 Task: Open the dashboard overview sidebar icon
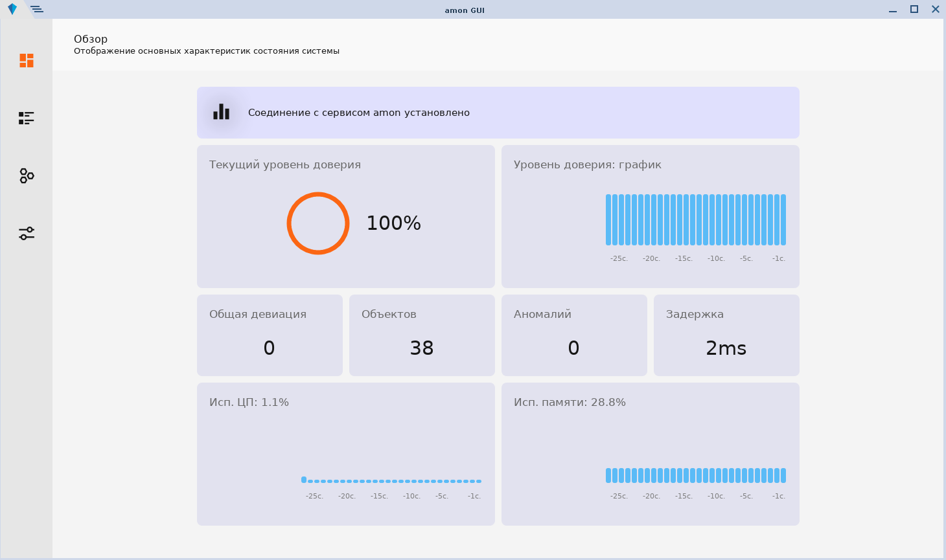pyautogui.click(x=27, y=60)
